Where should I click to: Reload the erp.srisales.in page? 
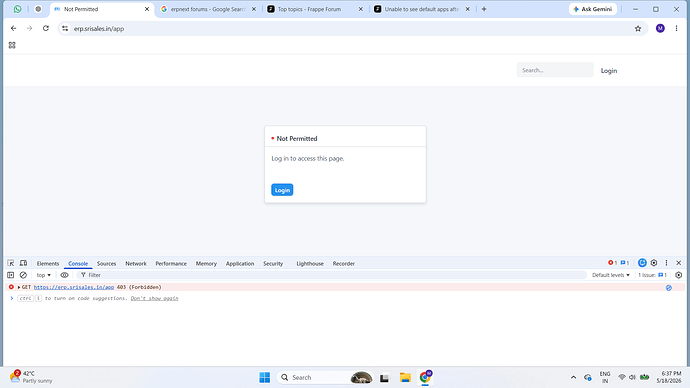46,29
